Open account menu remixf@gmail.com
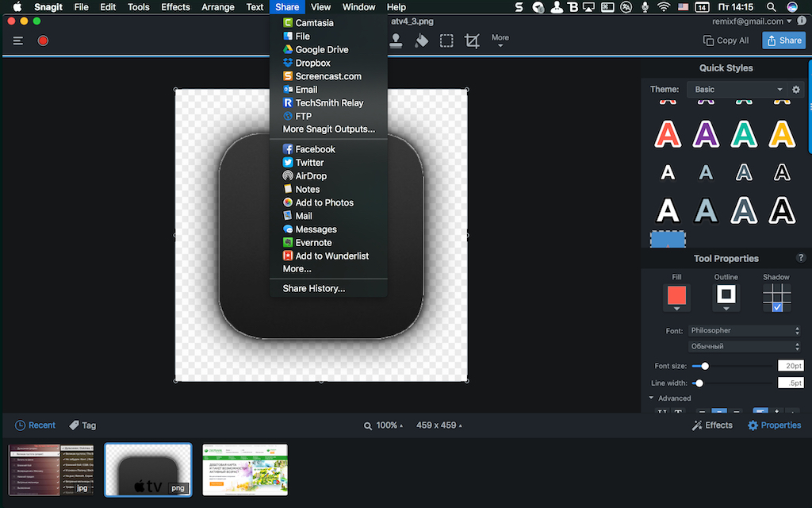 pyautogui.click(x=752, y=21)
